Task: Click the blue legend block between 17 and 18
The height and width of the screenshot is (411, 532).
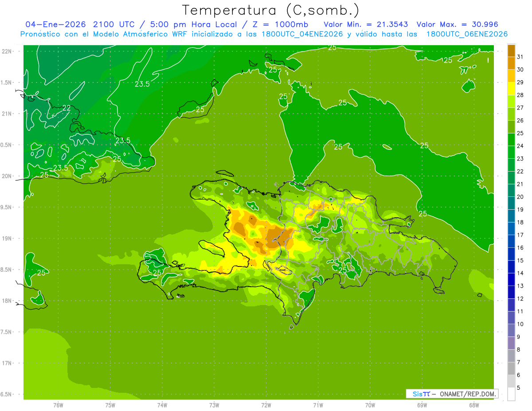Action: (512, 229)
